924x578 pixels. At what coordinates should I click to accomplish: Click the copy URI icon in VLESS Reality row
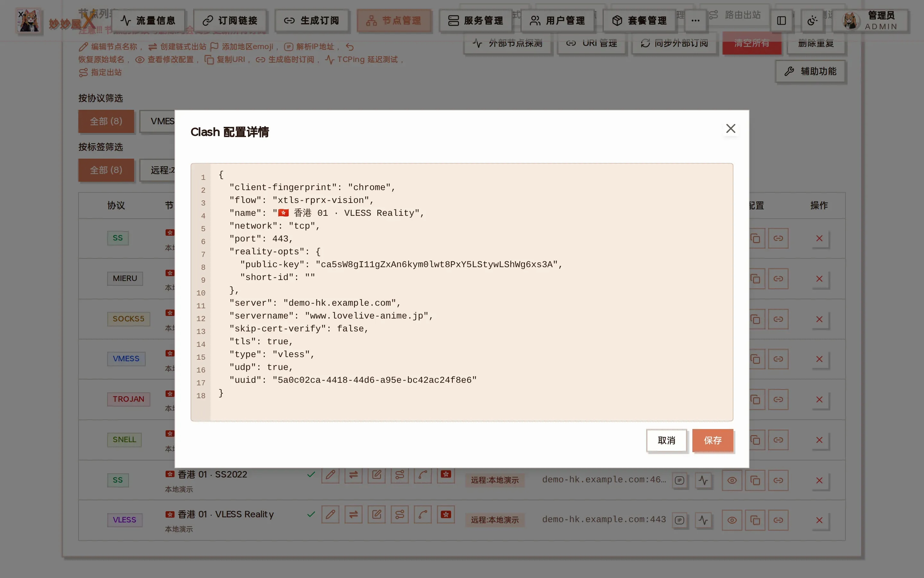pyautogui.click(x=755, y=520)
